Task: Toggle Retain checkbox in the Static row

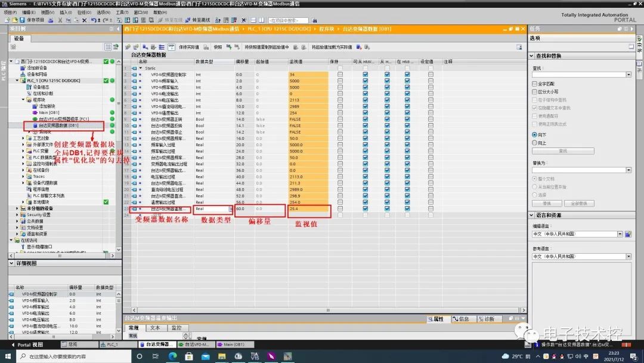Action: [340, 68]
